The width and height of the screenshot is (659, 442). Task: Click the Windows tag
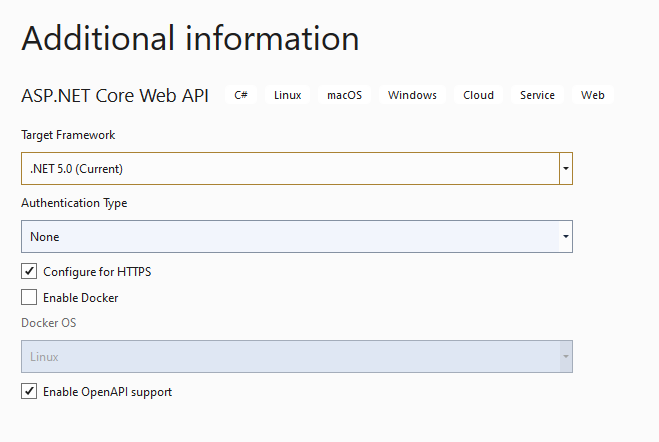(412, 95)
